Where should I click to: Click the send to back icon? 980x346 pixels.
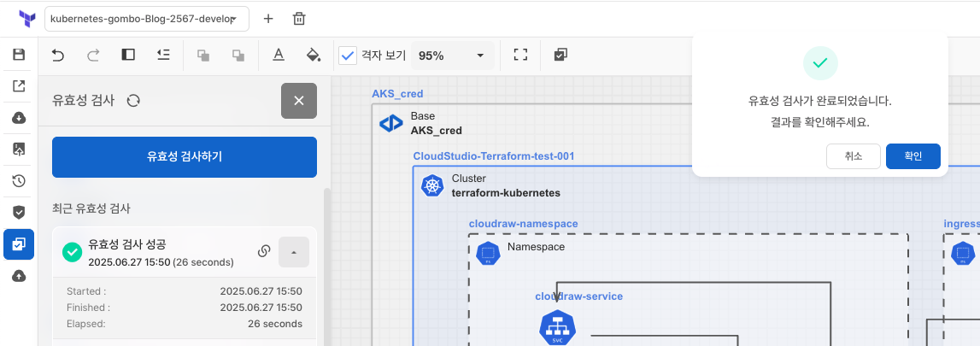click(x=238, y=56)
